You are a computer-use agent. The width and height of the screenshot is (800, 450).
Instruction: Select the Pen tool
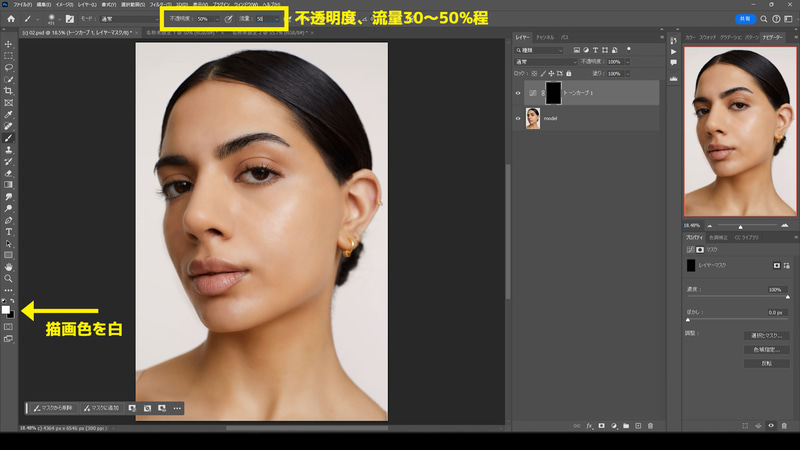(9, 220)
